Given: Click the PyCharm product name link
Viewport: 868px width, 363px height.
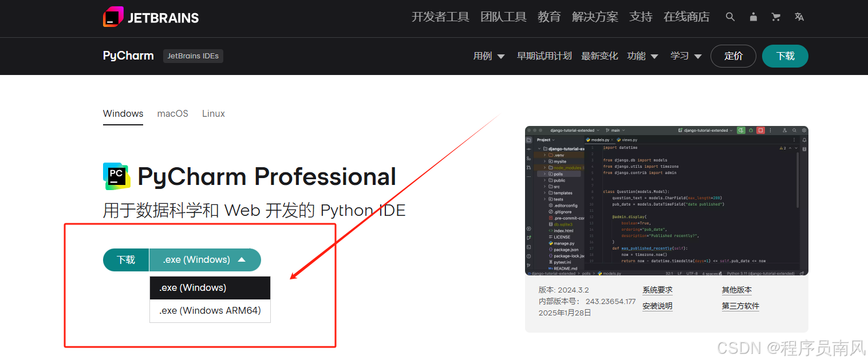Looking at the screenshot, I should click(x=128, y=56).
